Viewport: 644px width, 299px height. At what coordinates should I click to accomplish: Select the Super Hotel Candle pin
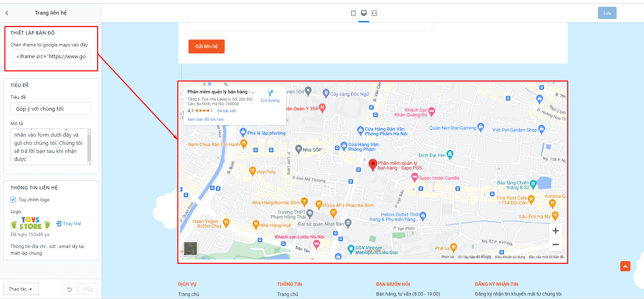415,177
